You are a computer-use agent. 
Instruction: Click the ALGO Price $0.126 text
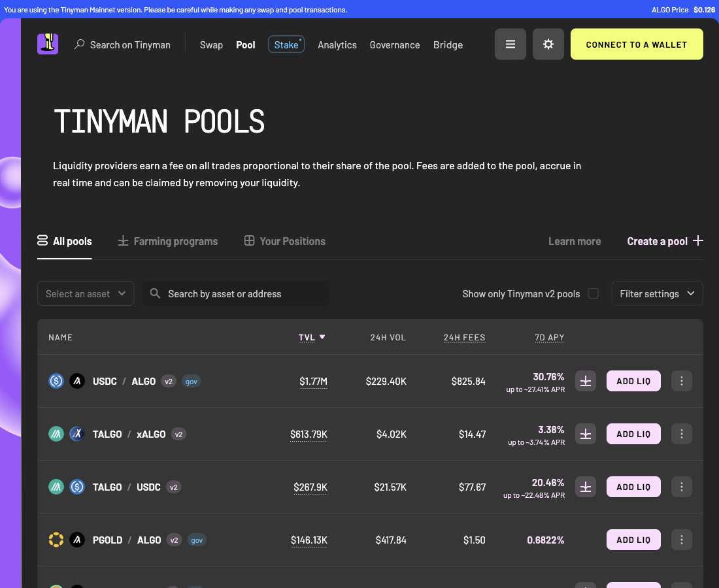(x=683, y=10)
